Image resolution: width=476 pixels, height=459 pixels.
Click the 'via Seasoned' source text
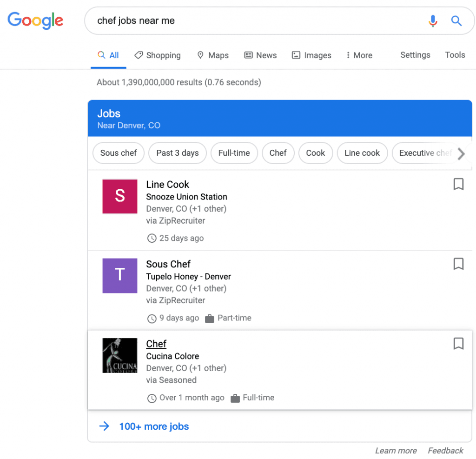coord(171,380)
